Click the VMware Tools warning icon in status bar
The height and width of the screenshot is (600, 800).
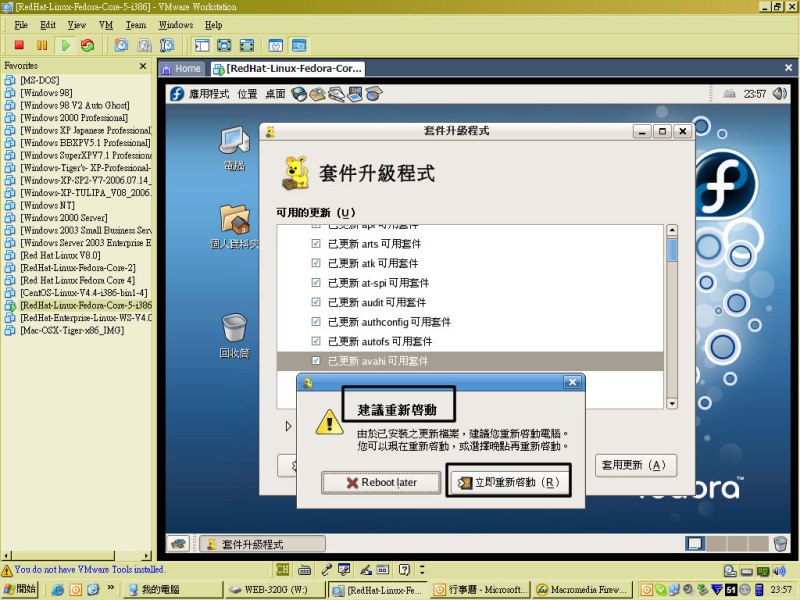[x=7, y=570]
